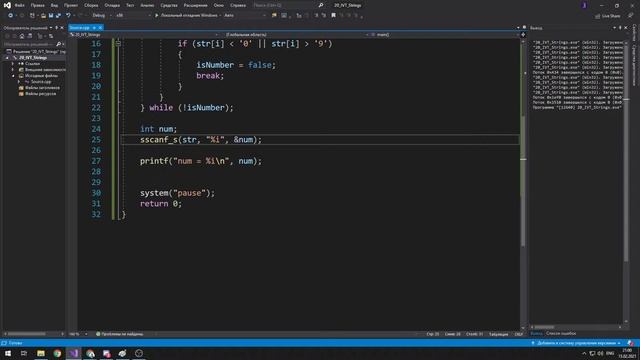Viewport: 640px width, 360px height.
Task: Open the Правка menu
Action: tap(37, 5)
